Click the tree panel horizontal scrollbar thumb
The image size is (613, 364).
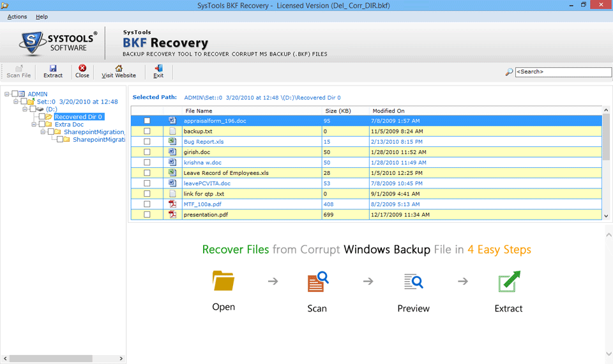point(51,358)
